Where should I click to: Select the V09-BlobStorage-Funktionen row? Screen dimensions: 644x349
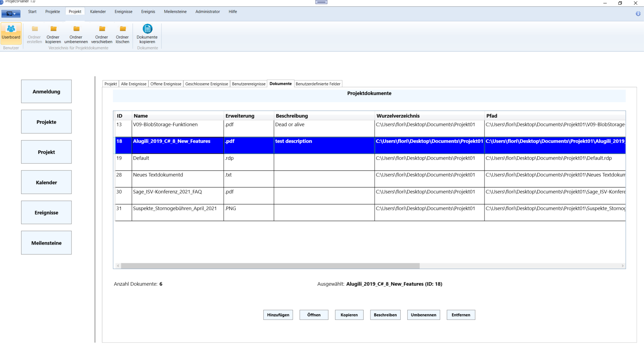tap(370, 128)
